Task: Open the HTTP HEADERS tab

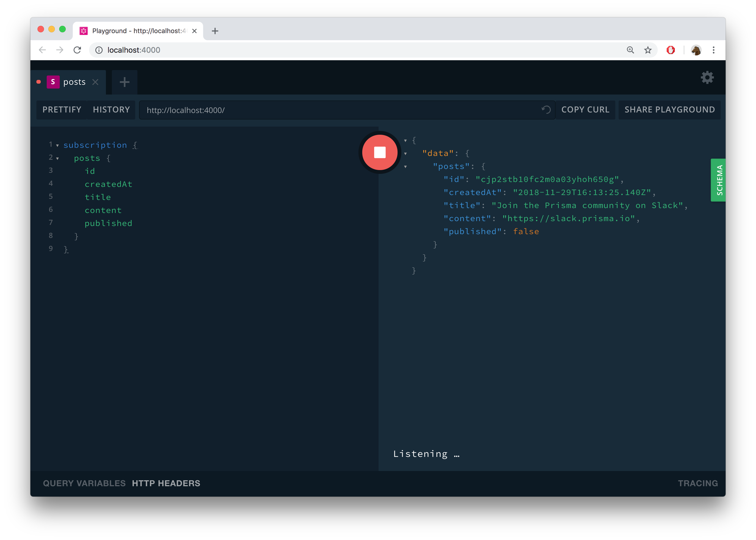Action: click(166, 483)
